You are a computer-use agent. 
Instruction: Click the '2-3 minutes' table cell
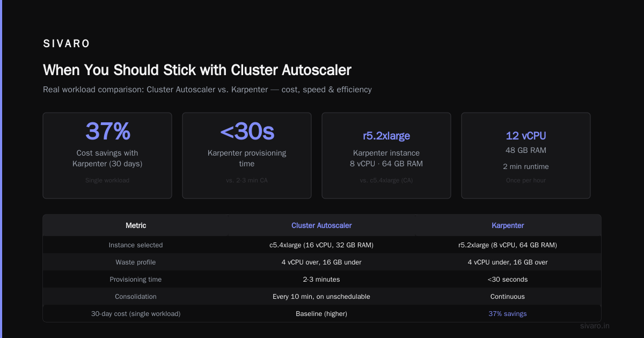point(321,279)
